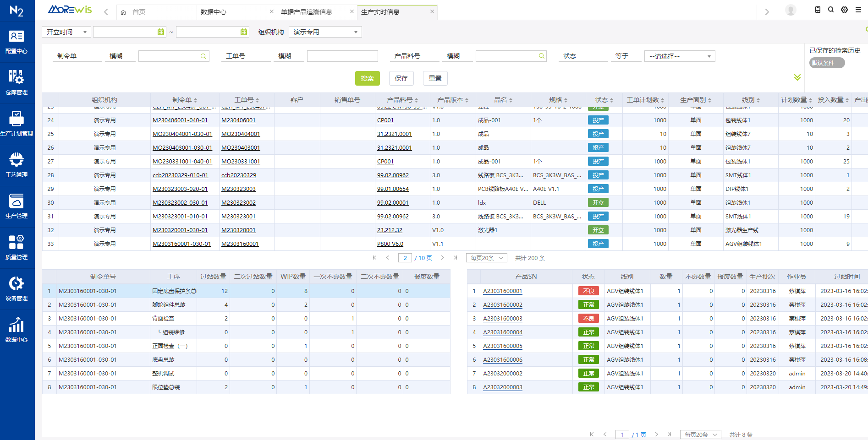Click the search magnifier in top bar
The height and width of the screenshot is (440, 868).
click(x=830, y=10)
